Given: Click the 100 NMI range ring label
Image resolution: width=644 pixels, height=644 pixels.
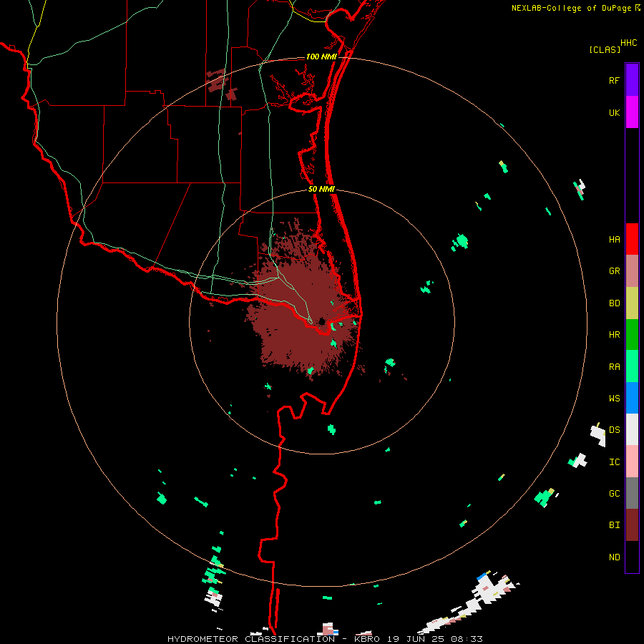Looking at the screenshot, I should point(321,57).
